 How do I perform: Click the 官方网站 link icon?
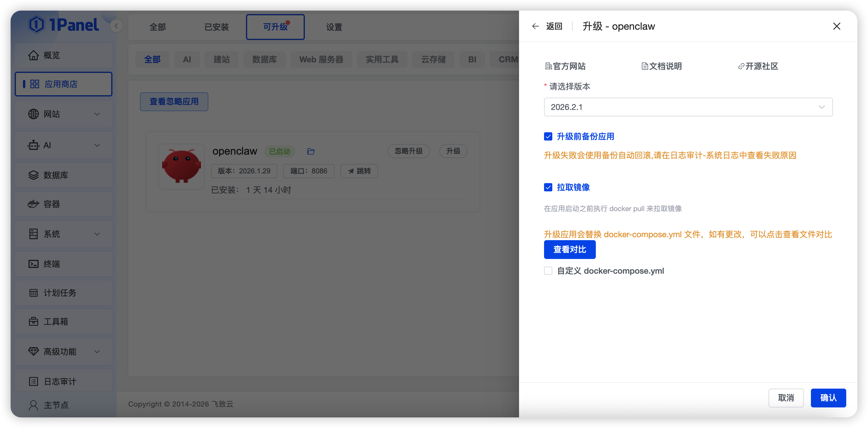point(548,66)
